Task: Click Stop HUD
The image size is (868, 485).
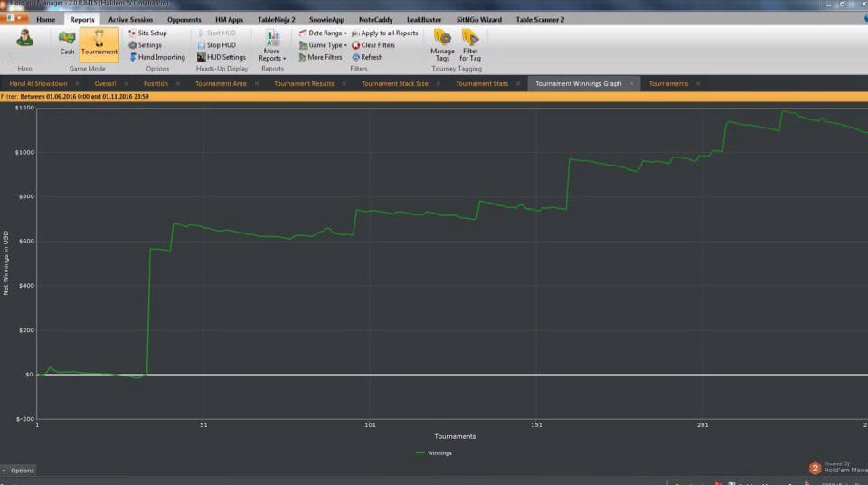Action: click(x=216, y=45)
